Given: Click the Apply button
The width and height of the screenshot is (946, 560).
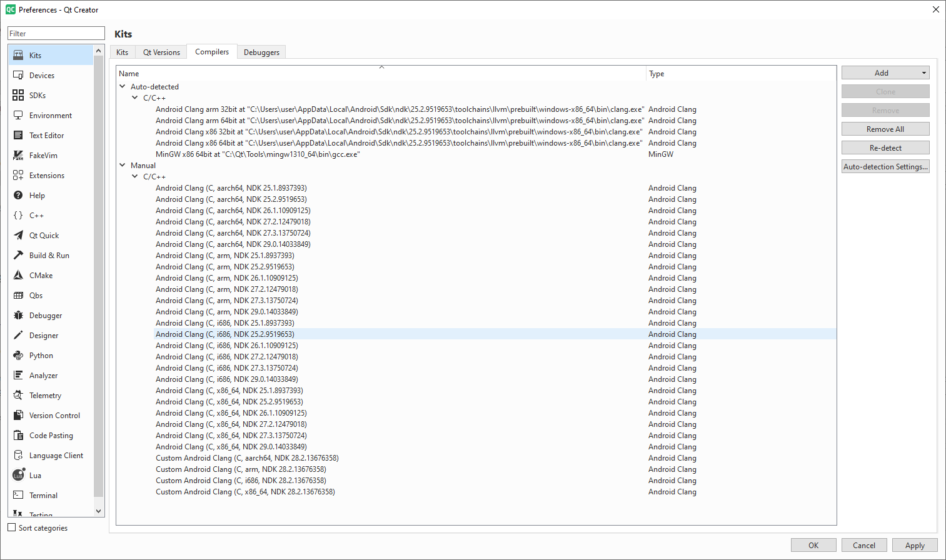Looking at the screenshot, I should pyautogui.click(x=915, y=545).
